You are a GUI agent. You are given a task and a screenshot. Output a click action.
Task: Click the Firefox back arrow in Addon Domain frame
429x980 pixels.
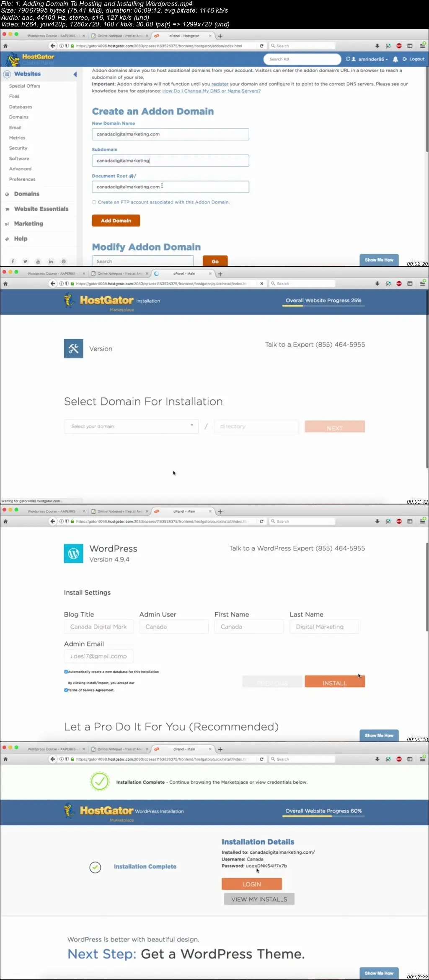(x=52, y=46)
